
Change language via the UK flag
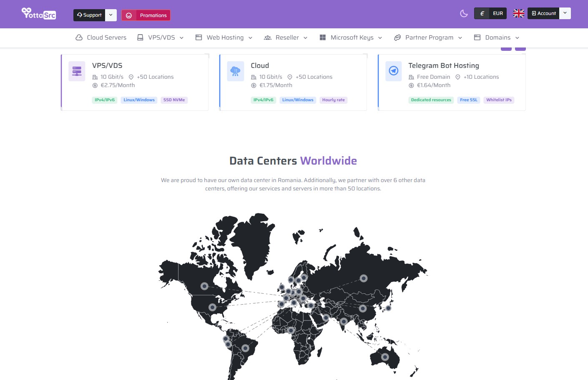coord(518,13)
